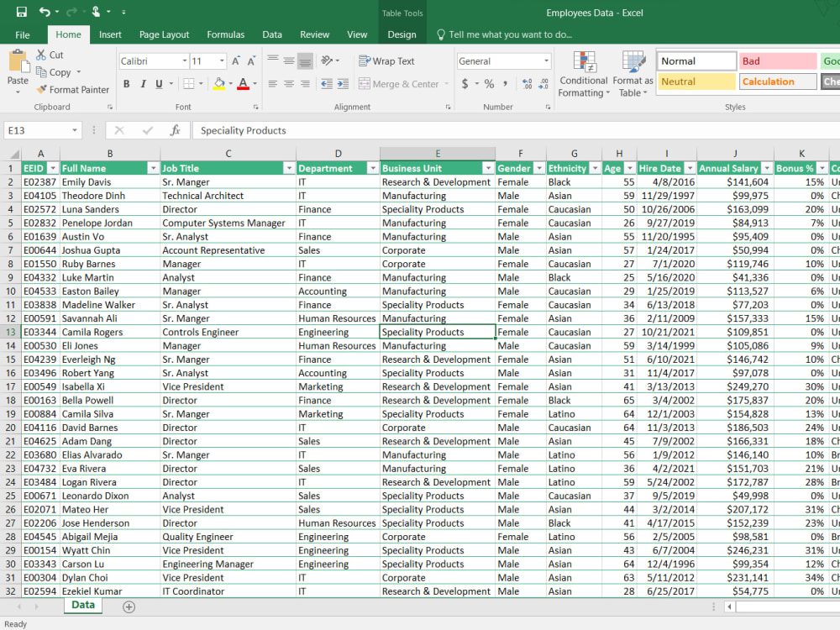Click the Select All corner triangle

coord(13,154)
